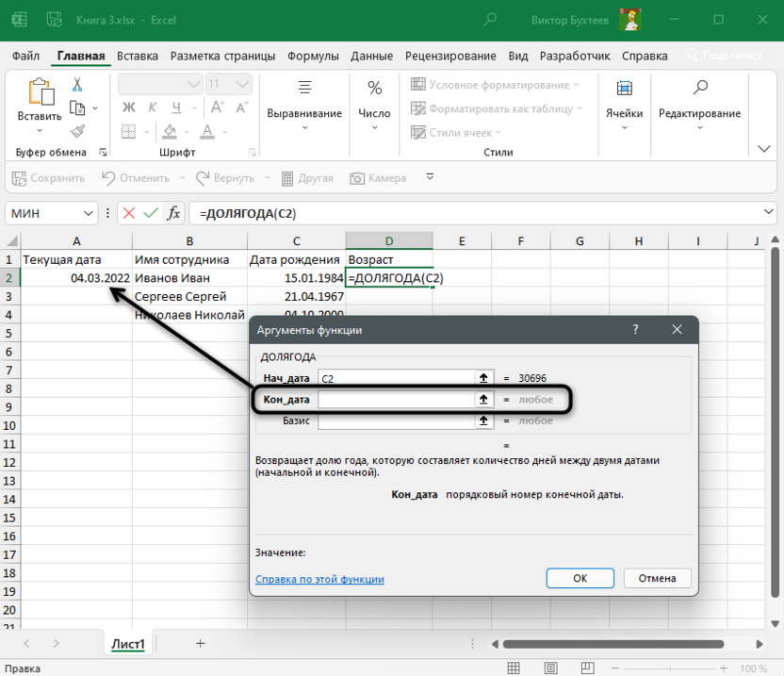Select the Лист1 sheet tab

[x=128, y=644]
